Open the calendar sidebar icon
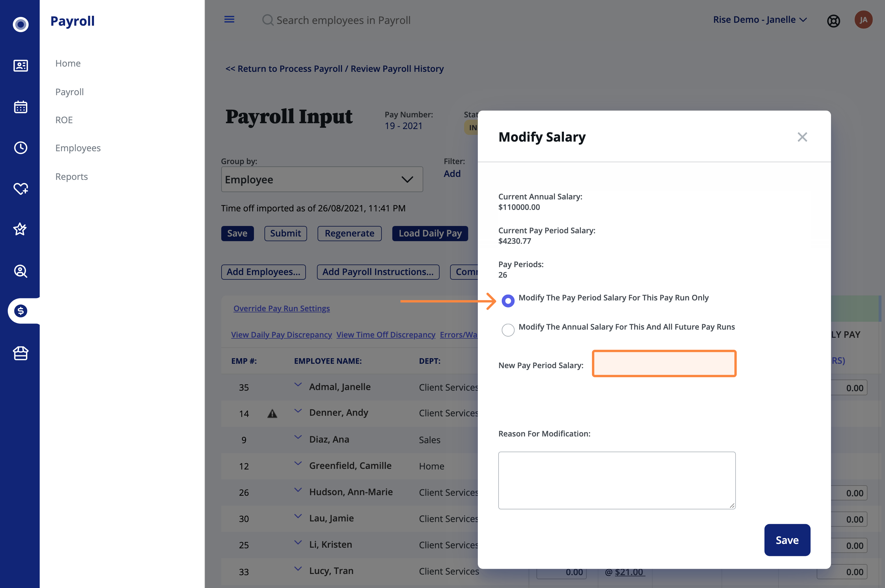Viewport: 885px width, 588px height. 21,107
